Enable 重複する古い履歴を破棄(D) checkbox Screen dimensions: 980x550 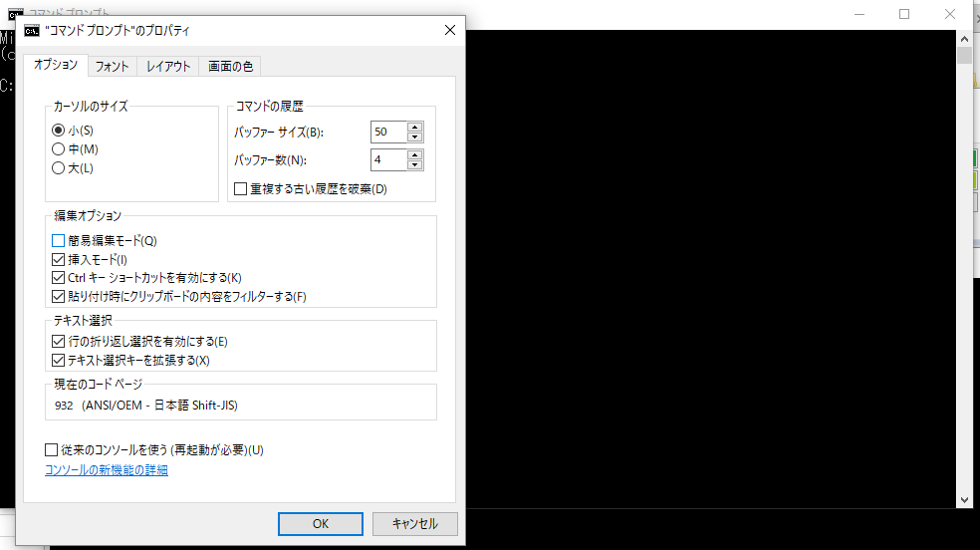(x=241, y=188)
